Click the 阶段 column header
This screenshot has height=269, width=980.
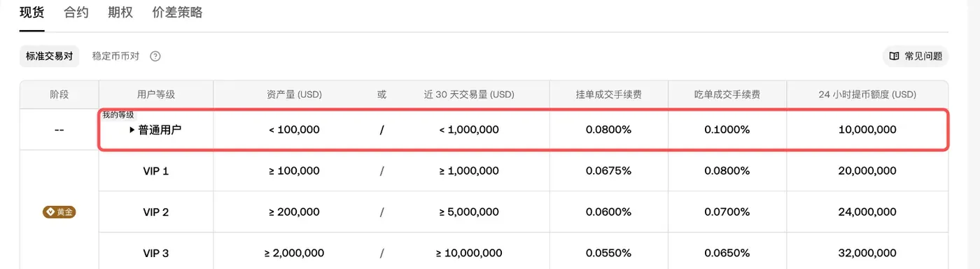coord(59,95)
